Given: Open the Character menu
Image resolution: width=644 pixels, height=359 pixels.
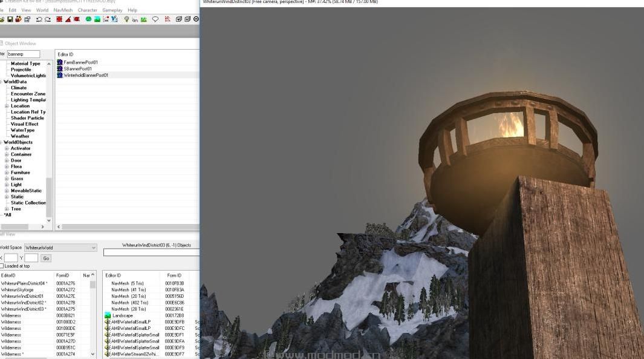Looking at the screenshot, I should point(88,10).
